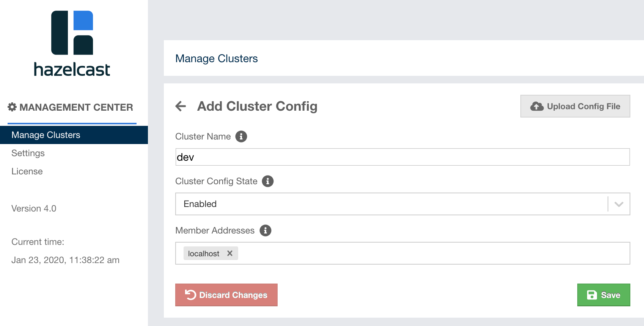Screen dimensions: 644x326
Task: Click the Manage Clusters page header title
Action: (217, 58)
